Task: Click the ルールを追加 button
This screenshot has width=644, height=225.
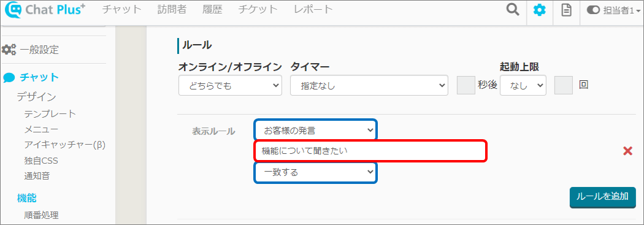Action: (602, 197)
